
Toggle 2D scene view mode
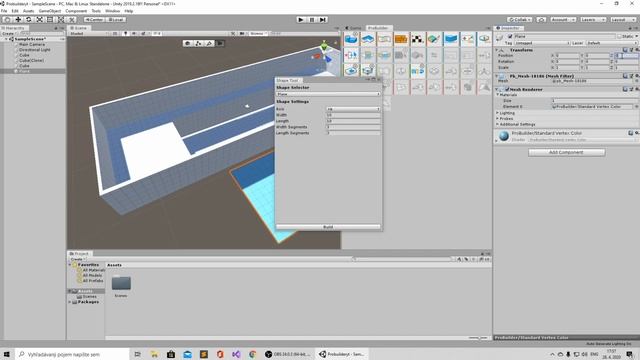(x=115, y=33)
